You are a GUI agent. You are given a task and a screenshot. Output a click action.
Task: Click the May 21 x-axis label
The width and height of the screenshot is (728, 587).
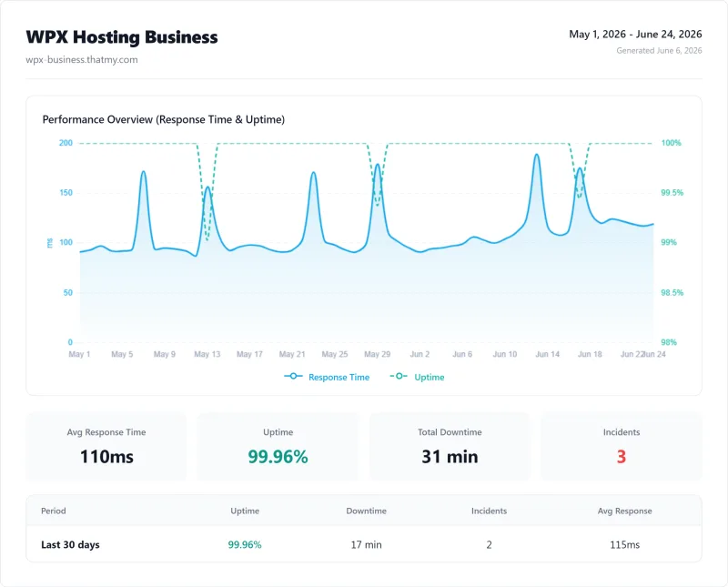292,354
